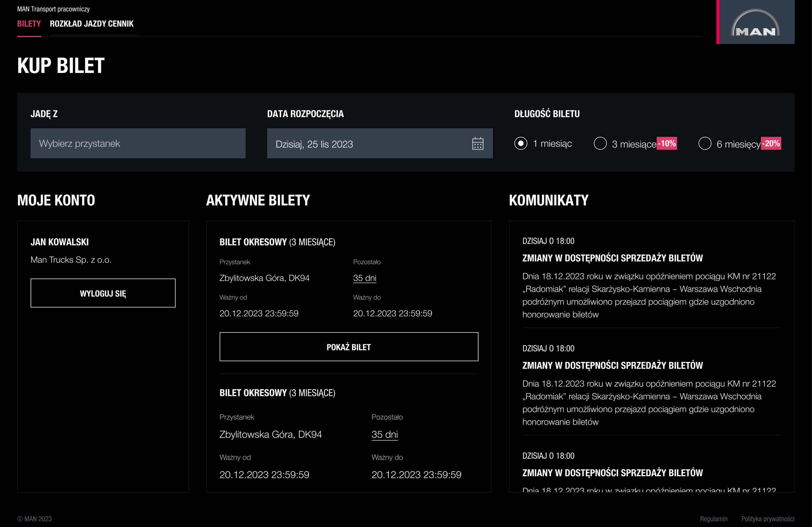The width and height of the screenshot is (812, 527).
Task: Click the KUP BILET heading
Action: point(61,66)
